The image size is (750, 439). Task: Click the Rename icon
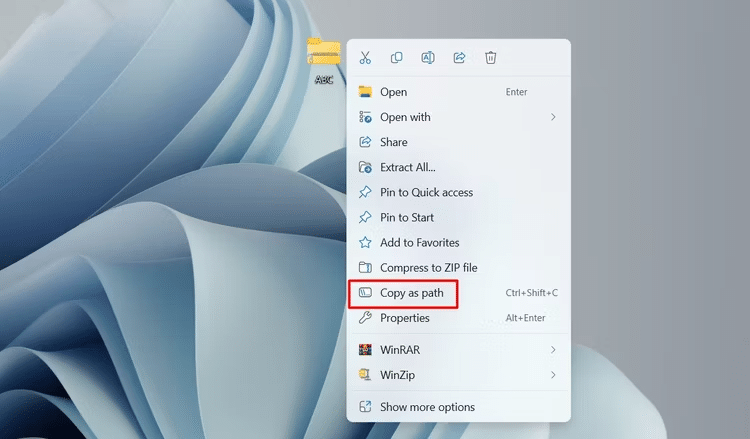(428, 58)
